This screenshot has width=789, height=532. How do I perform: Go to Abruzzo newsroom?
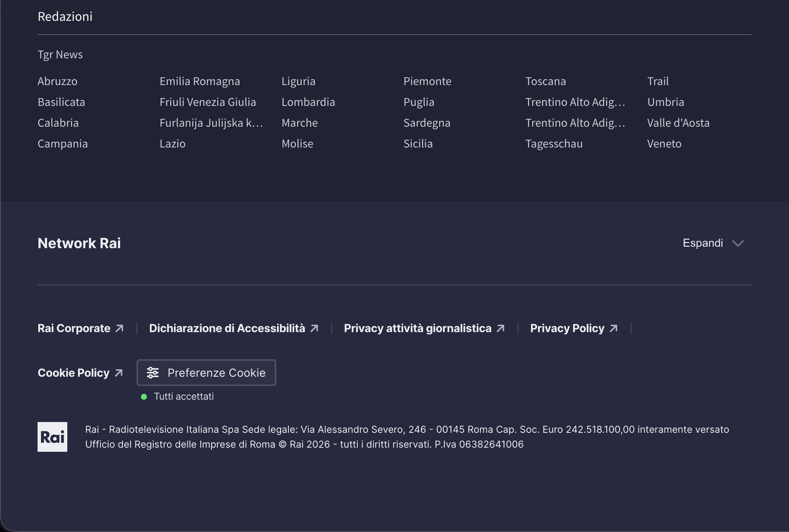58,81
